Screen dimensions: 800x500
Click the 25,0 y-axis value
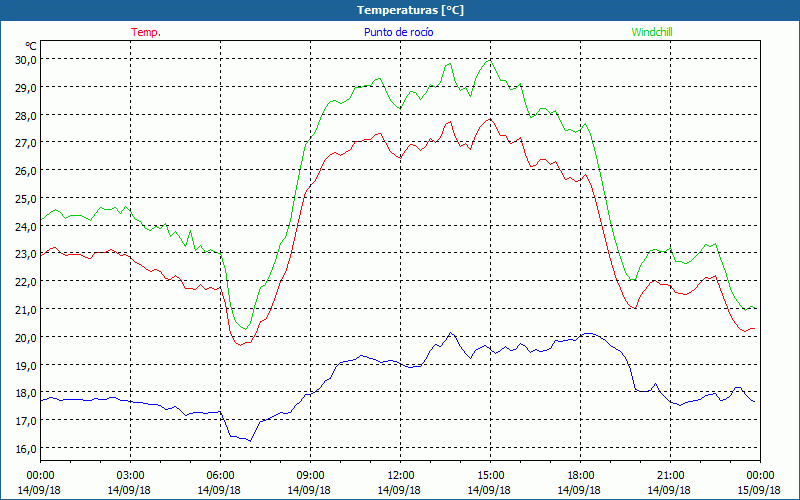[x=26, y=198]
